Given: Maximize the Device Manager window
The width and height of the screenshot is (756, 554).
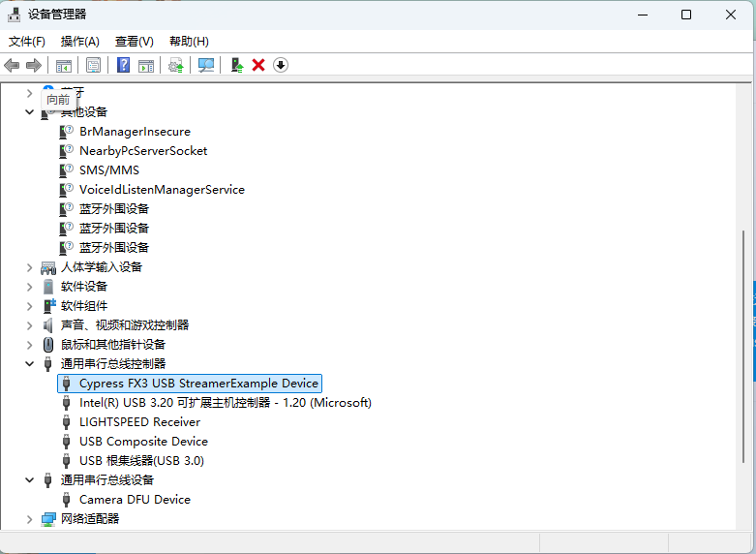Looking at the screenshot, I should (686, 15).
